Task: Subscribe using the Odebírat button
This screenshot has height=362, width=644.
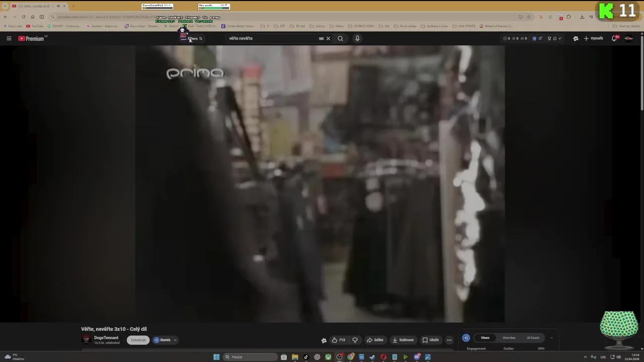Action: 138,340
